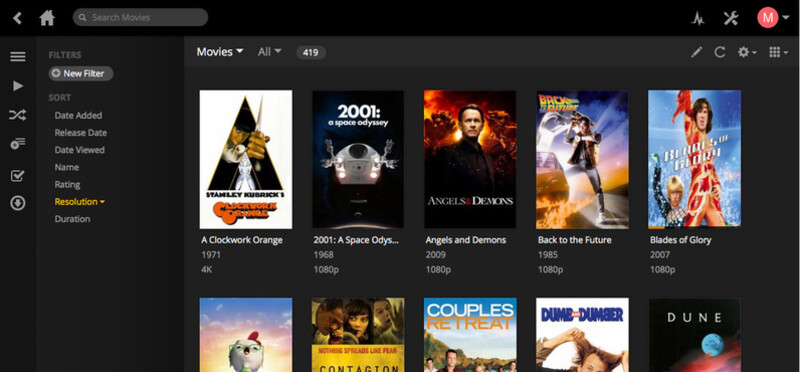800x372 pixels.
Task: Open the Home dashboard icon
Action: 47,18
